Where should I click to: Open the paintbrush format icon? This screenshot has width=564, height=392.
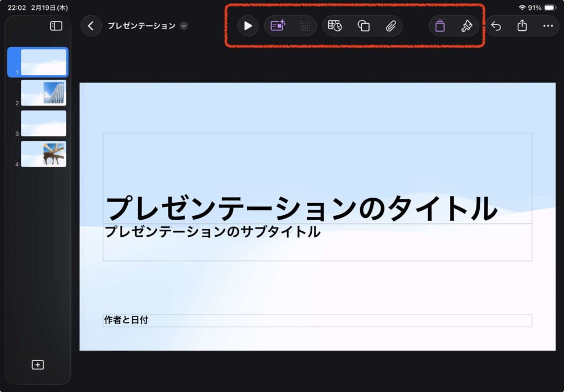pos(467,26)
